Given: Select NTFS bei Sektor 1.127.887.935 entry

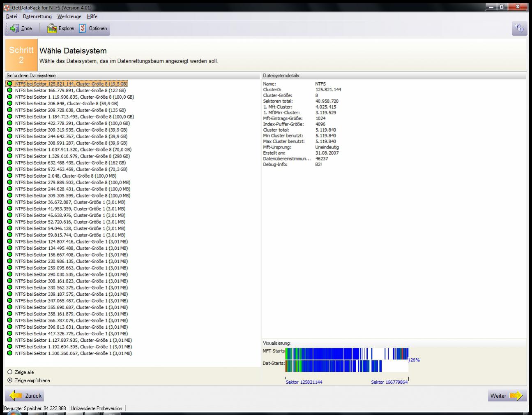Looking at the screenshot, I should (x=69, y=341).
